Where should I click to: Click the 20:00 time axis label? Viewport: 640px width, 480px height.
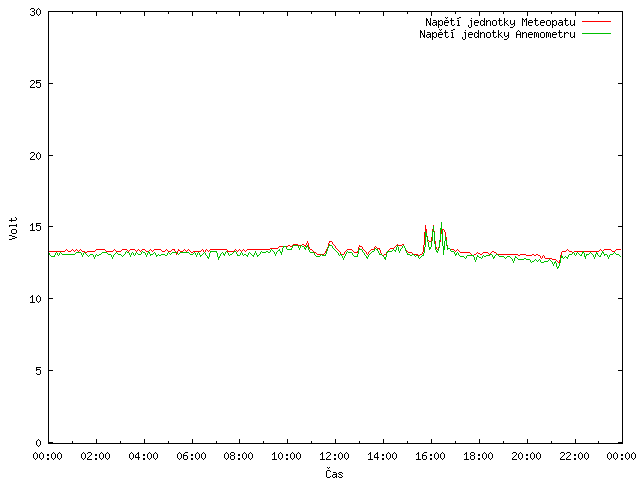tap(527, 456)
